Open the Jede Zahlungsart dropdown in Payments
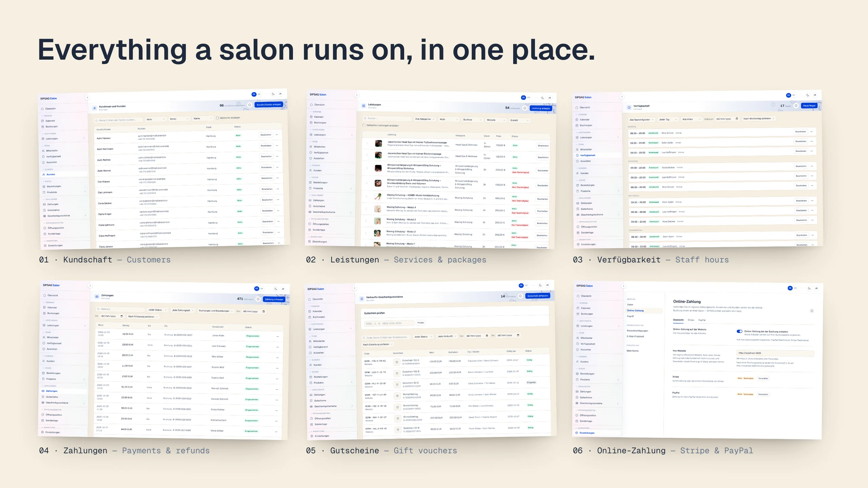This screenshot has height=488, width=868. point(182,310)
